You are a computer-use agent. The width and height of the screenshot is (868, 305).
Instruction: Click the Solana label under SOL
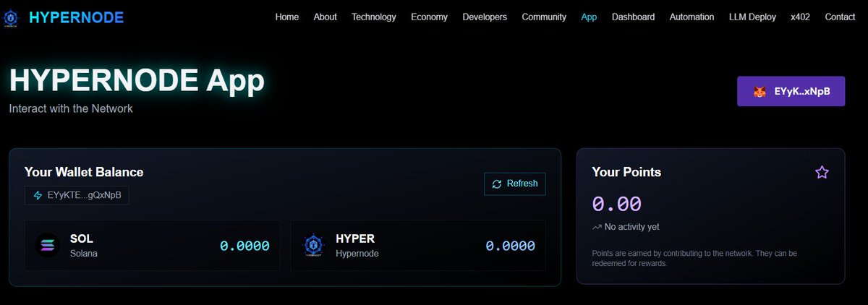click(x=84, y=254)
